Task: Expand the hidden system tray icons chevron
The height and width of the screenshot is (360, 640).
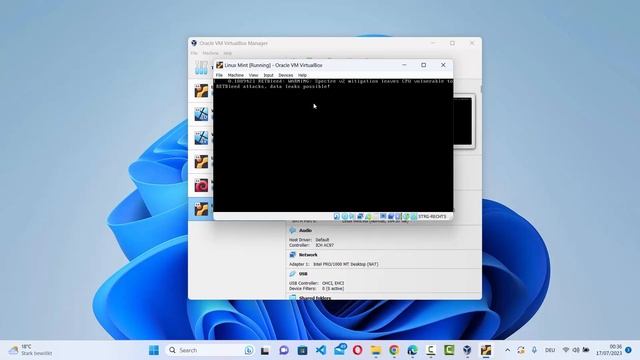Action: tap(507, 350)
